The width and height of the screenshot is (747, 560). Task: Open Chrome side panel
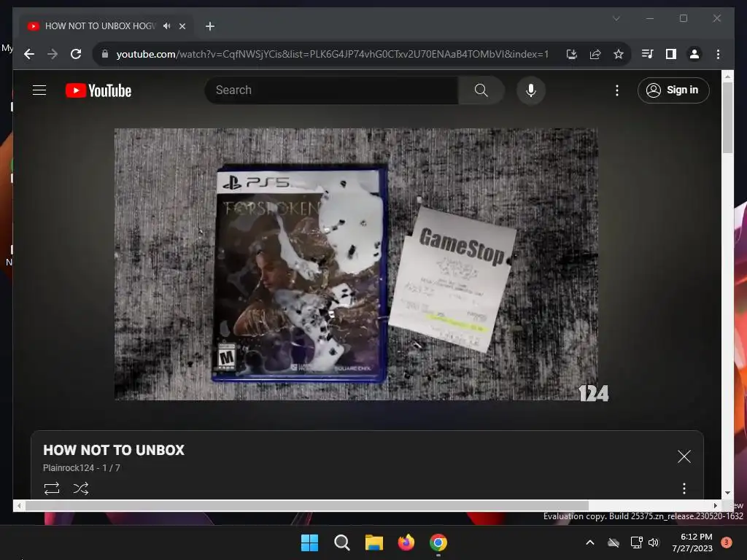671,54
